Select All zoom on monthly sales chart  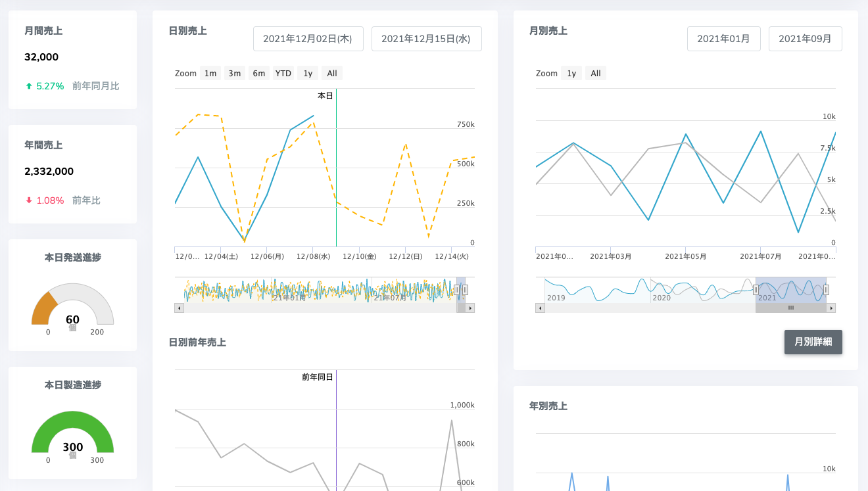point(596,74)
